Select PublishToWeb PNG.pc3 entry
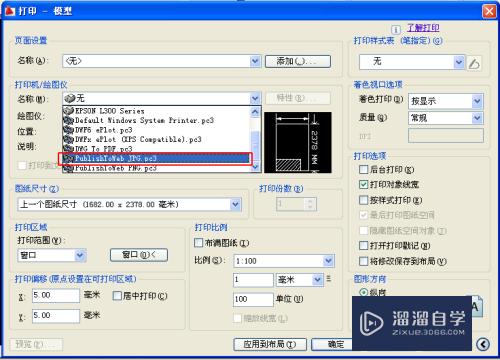 click(x=156, y=168)
